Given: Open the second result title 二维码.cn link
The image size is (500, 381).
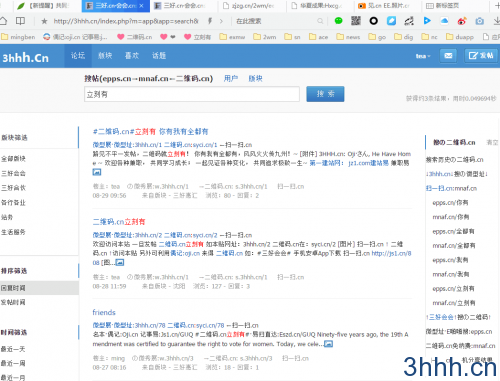Looking at the screenshot, I should [x=119, y=222].
